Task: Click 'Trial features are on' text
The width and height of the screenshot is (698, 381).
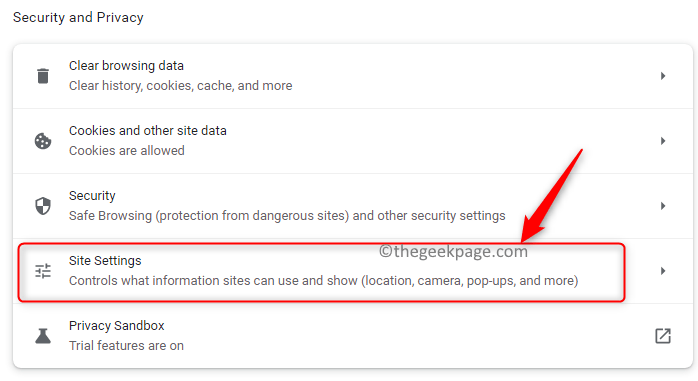Action: click(126, 346)
